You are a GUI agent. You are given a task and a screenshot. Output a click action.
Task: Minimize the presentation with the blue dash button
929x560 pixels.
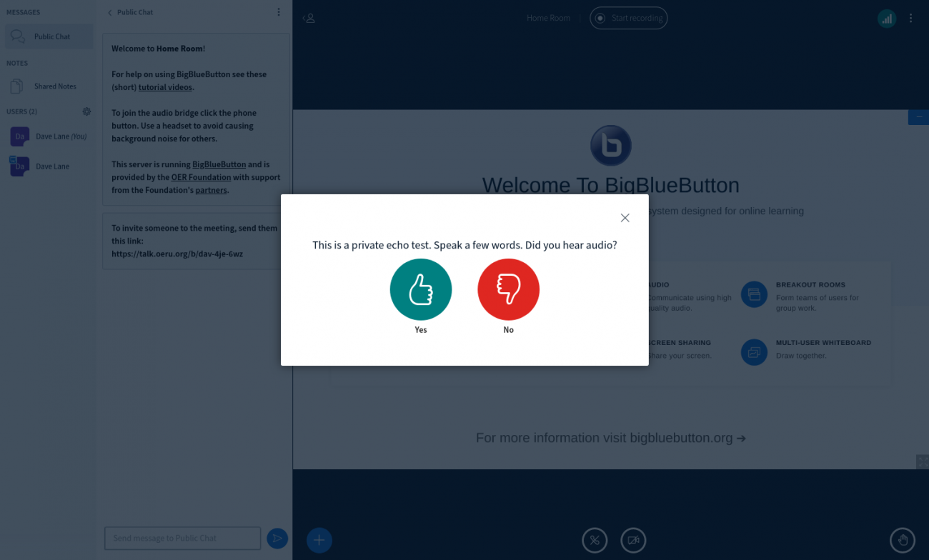coord(918,117)
